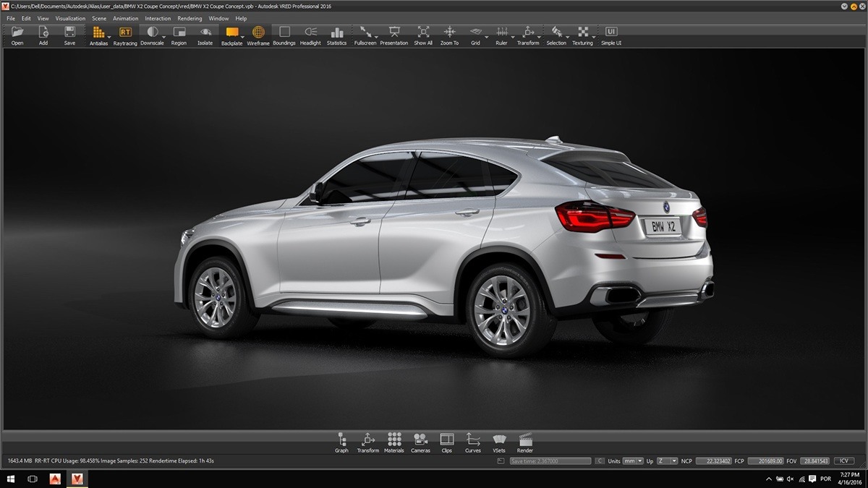
Task: Show the scene Statistics
Action: click(x=336, y=33)
